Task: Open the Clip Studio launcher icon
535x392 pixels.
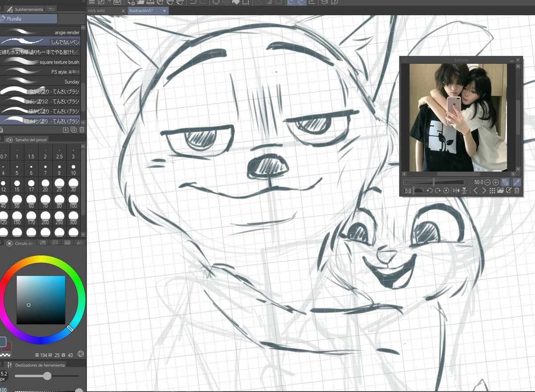Action: (x=117, y=2)
